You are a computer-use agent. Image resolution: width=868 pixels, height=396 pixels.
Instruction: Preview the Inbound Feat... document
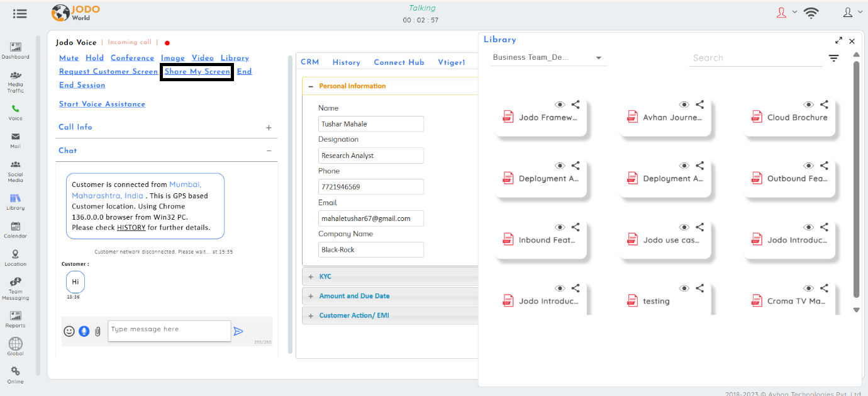tap(560, 227)
